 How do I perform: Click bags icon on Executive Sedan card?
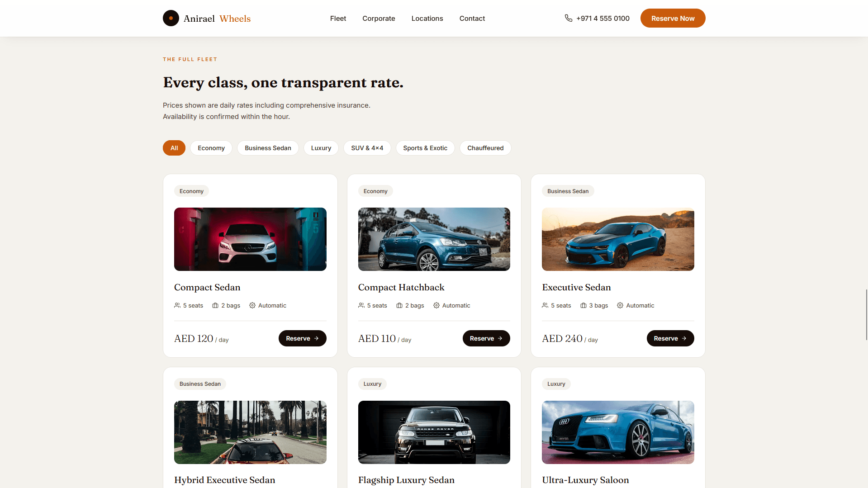(x=583, y=305)
